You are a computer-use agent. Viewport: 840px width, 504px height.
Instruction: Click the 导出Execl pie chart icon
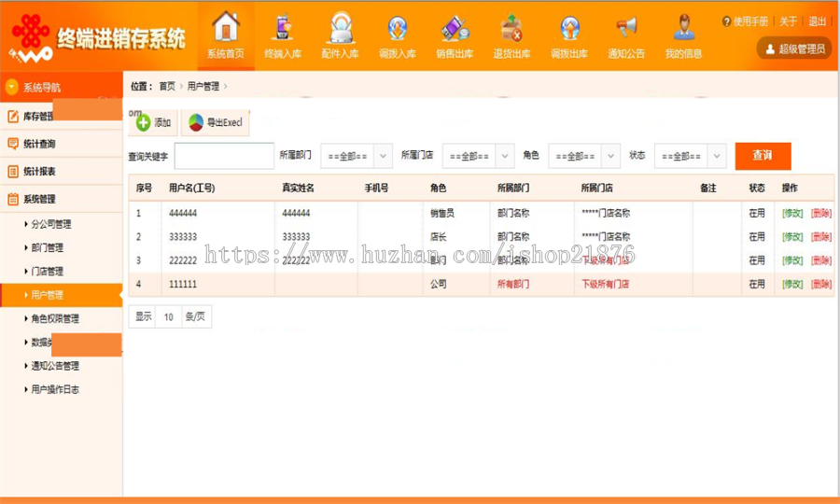tap(196, 122)
